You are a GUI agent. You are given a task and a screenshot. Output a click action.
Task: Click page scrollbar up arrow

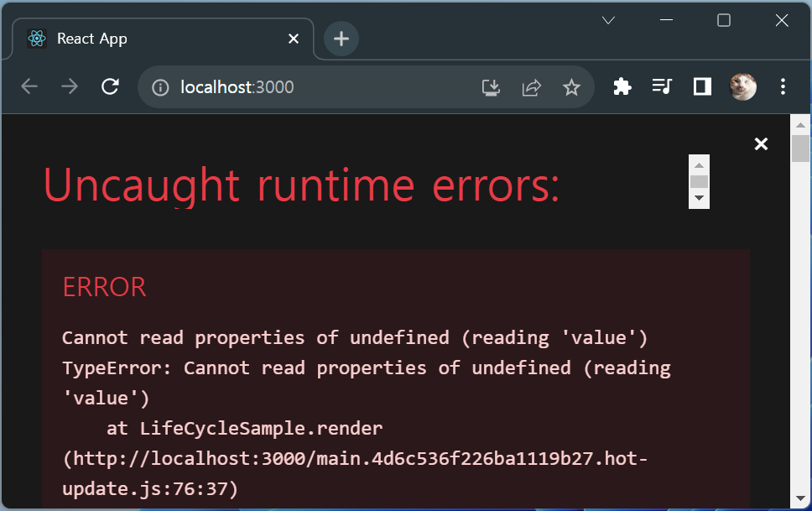click(x=800, y=125)
